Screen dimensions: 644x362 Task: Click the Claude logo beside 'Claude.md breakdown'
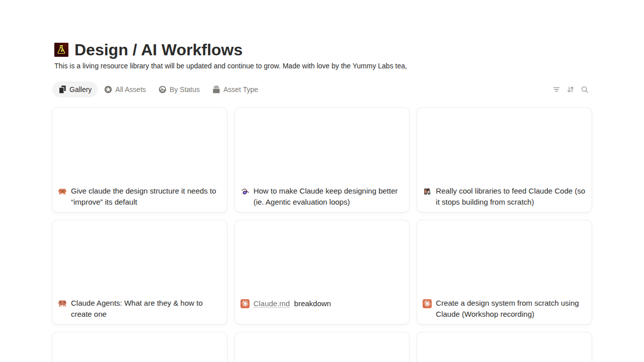click(x=245, y=304)
